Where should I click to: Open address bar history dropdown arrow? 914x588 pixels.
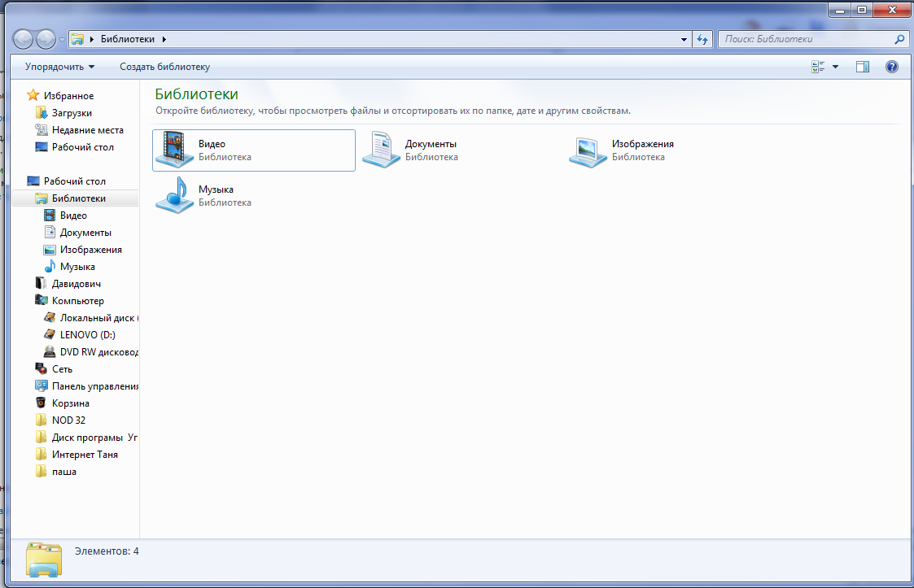pyautogui.click(x=684, y=40)
